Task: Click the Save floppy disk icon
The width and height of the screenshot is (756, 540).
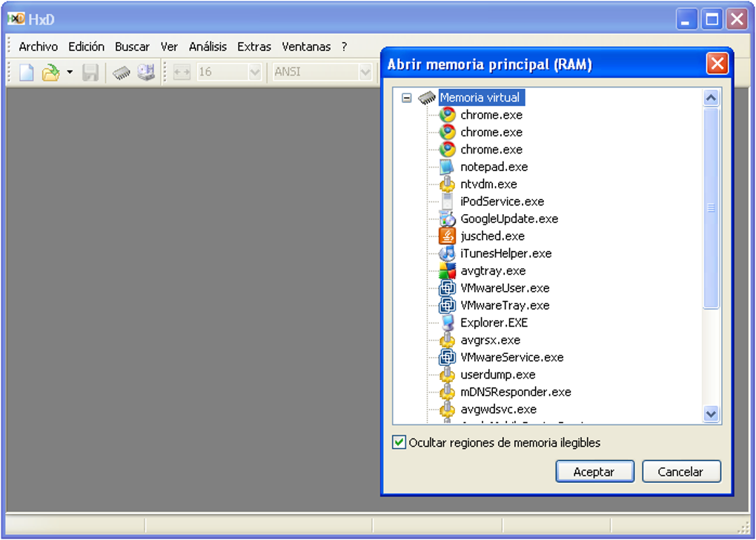Action: 90,73
